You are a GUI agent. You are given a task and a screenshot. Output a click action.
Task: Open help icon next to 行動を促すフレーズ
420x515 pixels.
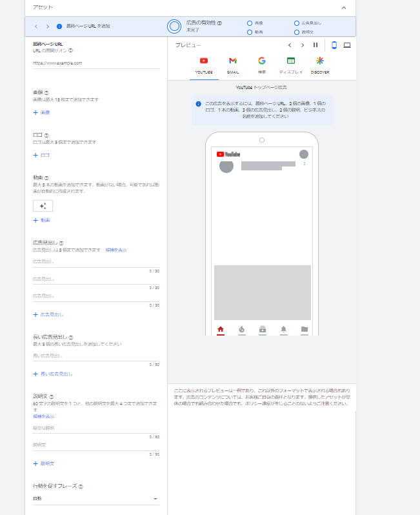[x=81, y=487]
